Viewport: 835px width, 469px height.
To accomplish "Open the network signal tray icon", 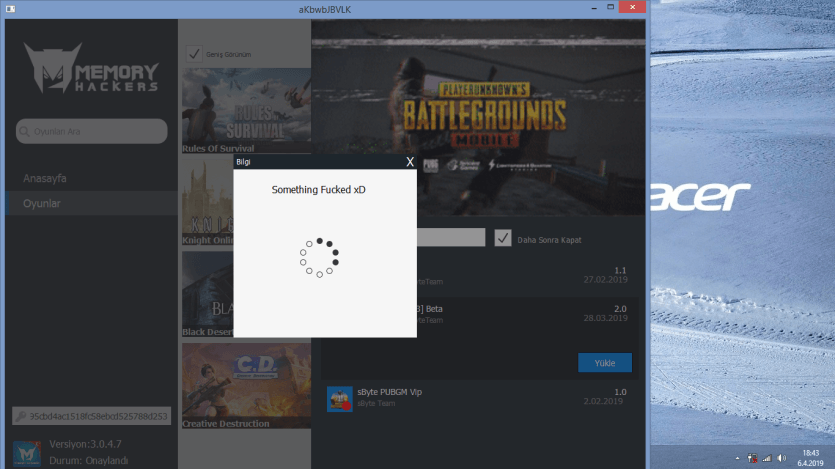I will click(767, 458).
